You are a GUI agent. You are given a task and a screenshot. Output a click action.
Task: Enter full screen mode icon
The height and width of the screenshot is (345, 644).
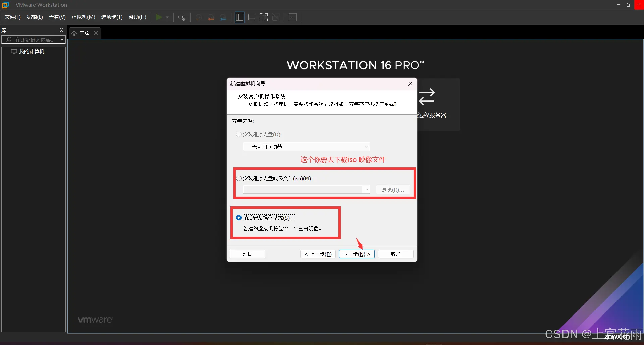click(264, 17)
